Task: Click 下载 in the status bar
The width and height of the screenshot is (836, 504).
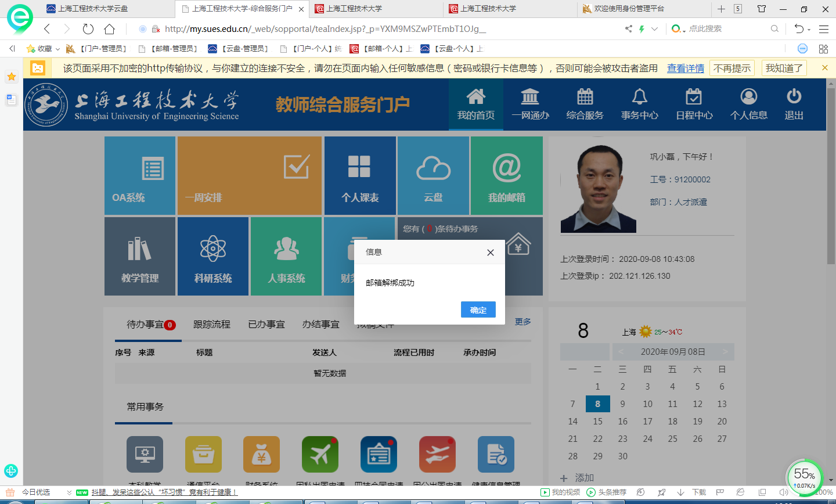Action: click(x=691, y=492)
